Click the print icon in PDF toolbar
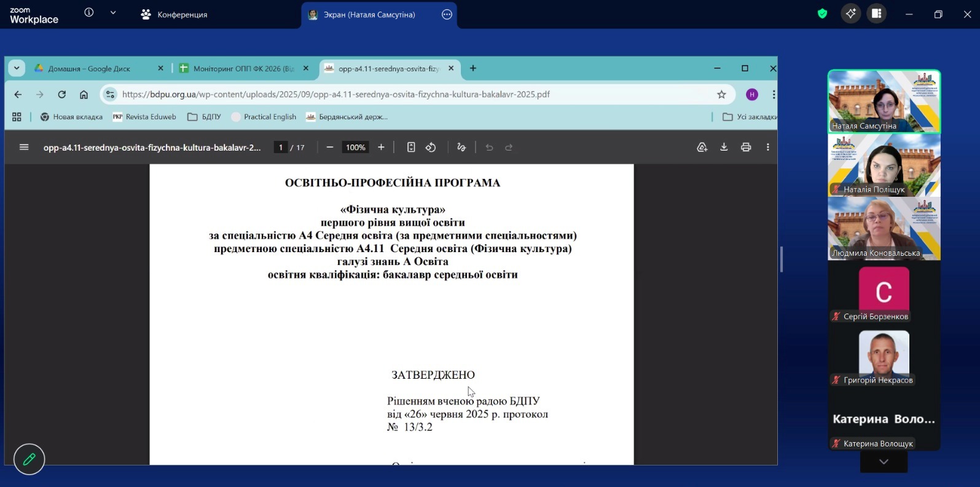This screenshot has width=980, height=487. 746,147
